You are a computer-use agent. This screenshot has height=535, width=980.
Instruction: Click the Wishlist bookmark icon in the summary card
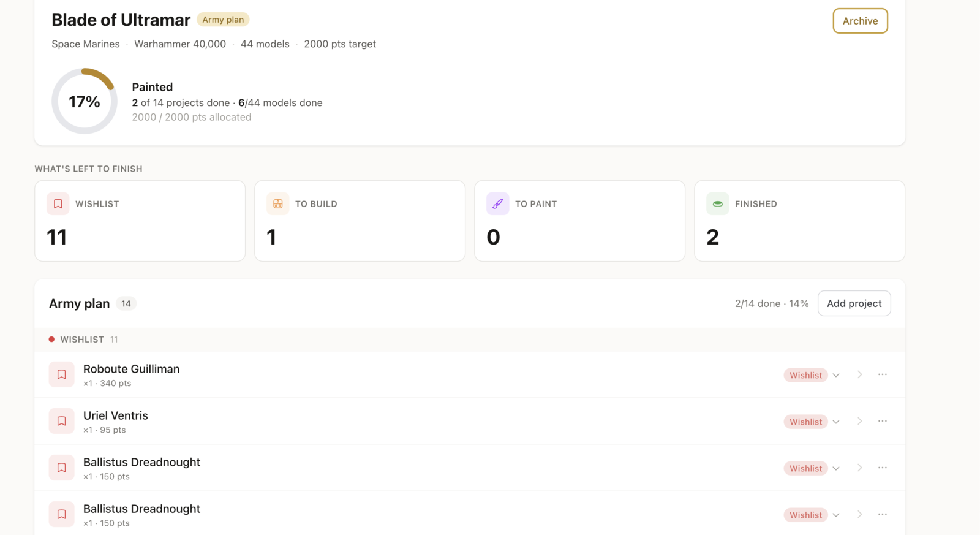58,203
